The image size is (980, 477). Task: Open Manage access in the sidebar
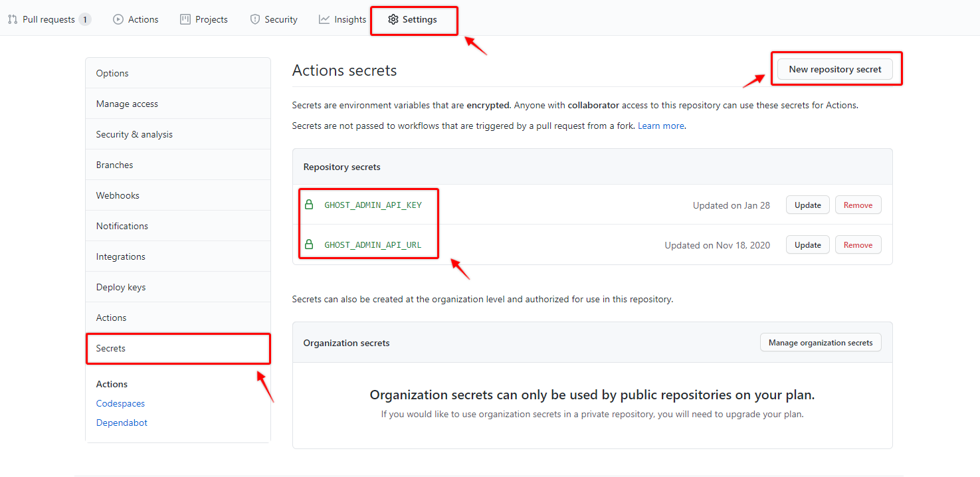click(x=178, y=104)
